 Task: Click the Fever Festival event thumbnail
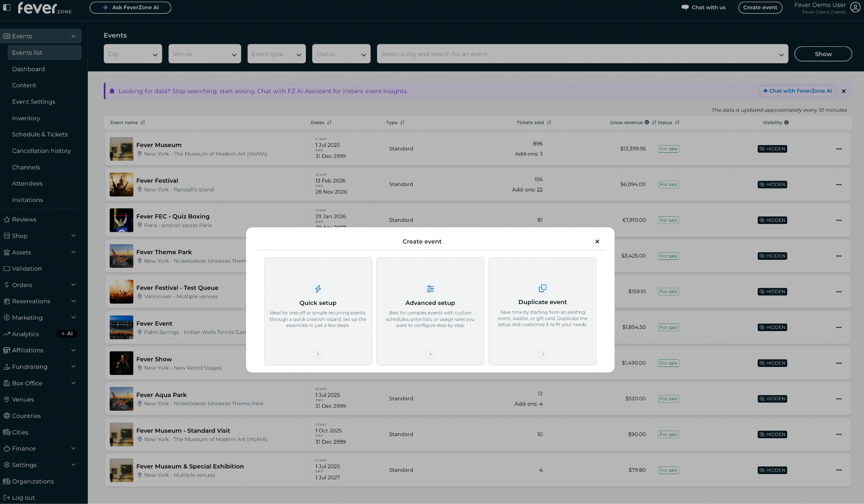(121, 185)
